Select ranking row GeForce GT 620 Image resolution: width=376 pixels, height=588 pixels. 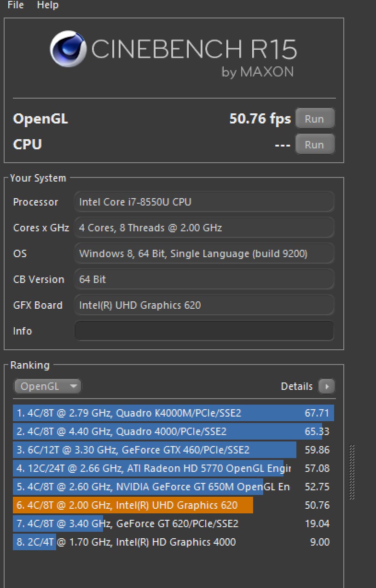coord(174,523)
